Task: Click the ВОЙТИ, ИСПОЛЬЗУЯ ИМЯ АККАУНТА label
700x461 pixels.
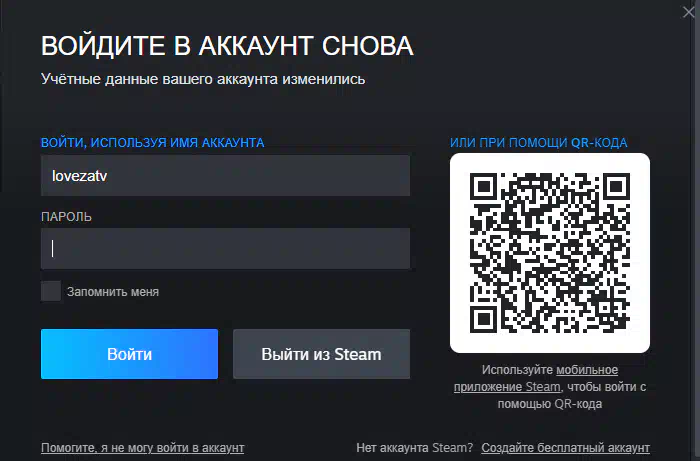Action: [x=153, y=143]
